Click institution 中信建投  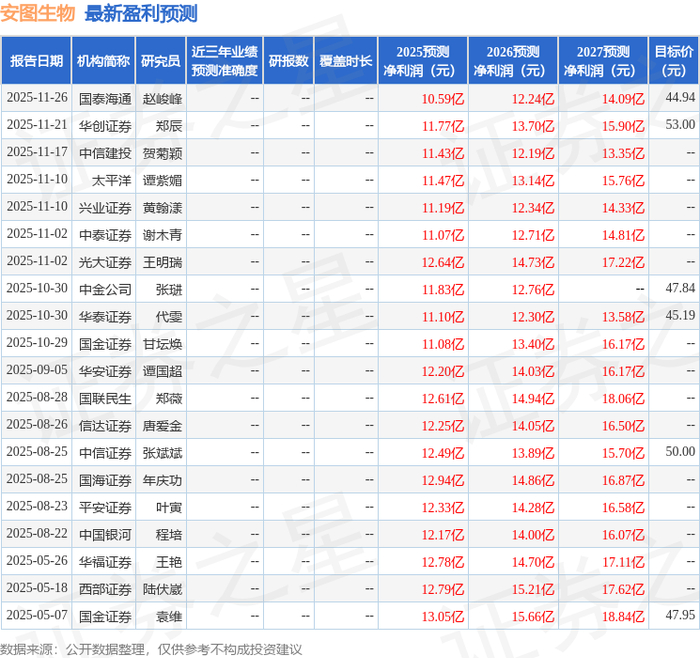105,153
